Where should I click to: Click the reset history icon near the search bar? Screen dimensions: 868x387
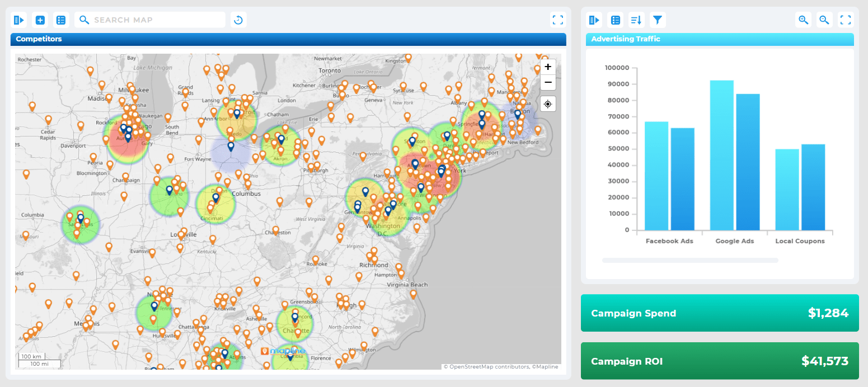pos(238,20)
